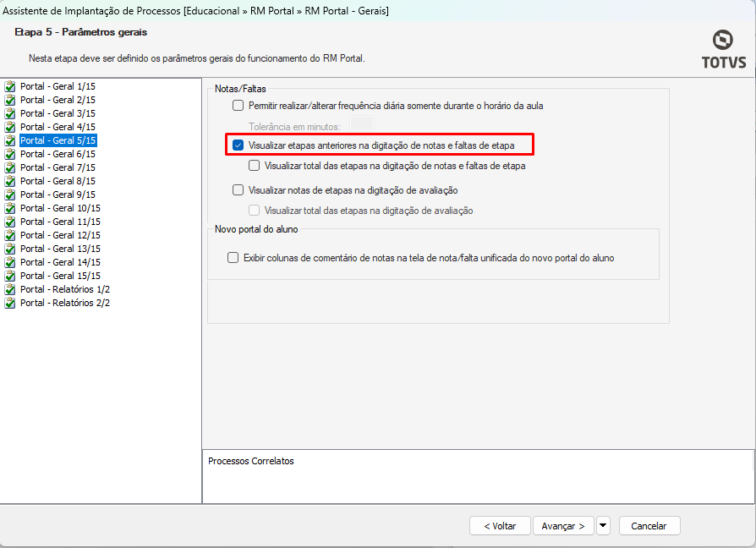The width and height of the screenshot is (756, 548).
Task: Click checkmark icon beside Portal - Geral 5/15
Action: (x=9, y=140)
